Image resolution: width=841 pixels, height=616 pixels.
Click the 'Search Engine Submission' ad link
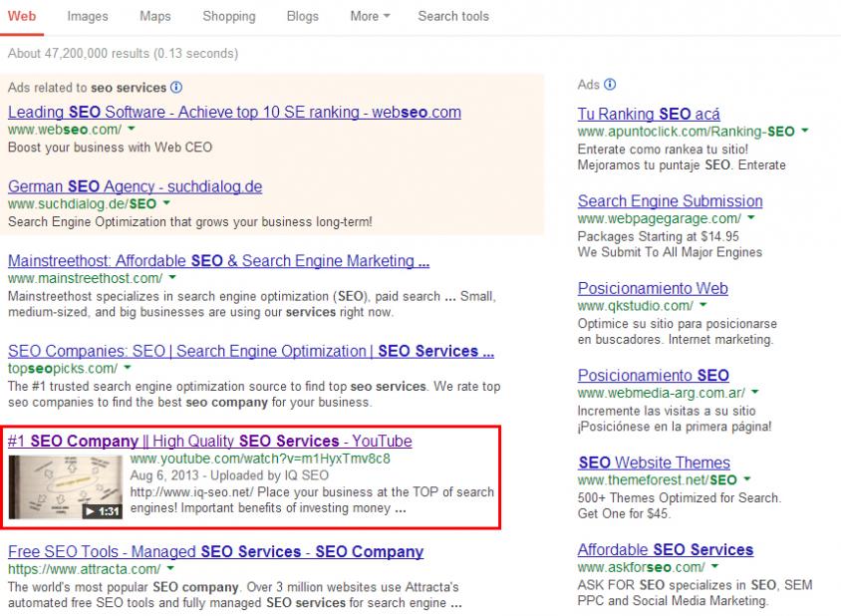pos(670,200)
